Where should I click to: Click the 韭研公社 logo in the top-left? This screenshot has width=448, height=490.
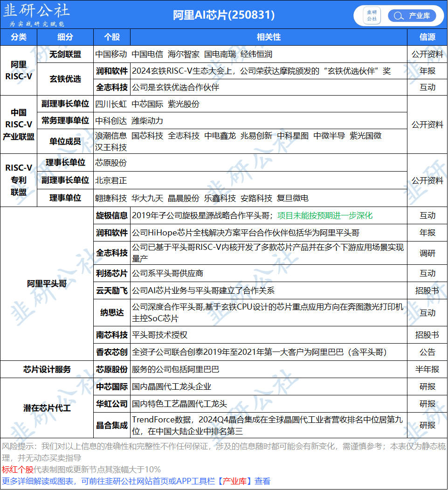36,14
